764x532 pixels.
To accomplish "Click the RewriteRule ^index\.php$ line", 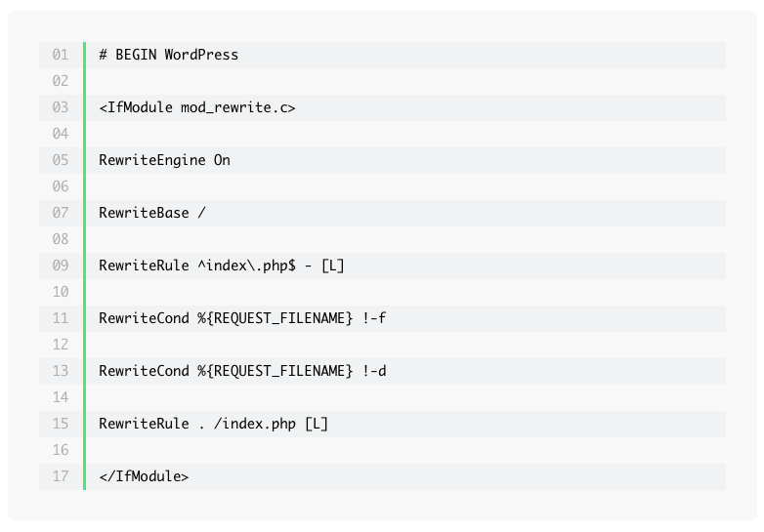I will click(222, 266).
